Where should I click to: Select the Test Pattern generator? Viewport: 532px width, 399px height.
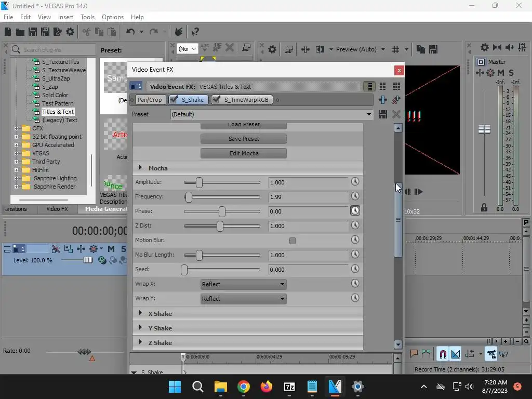point(58,103)
